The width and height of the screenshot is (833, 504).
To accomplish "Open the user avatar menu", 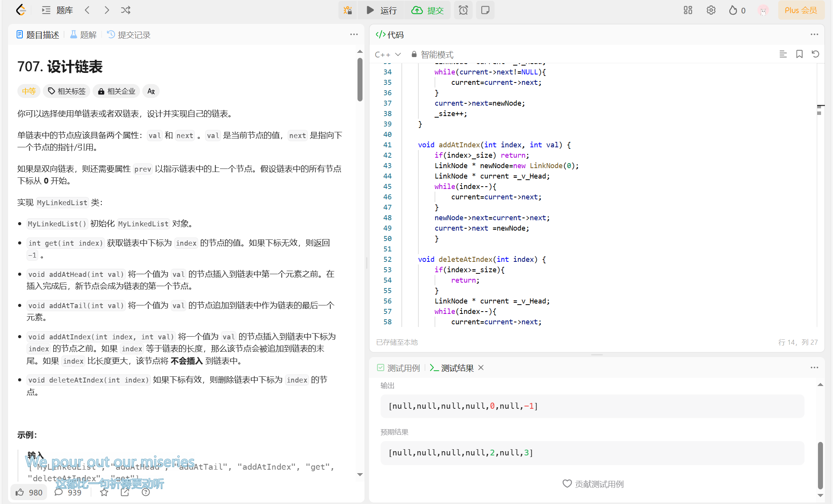I will click(763, 10).
